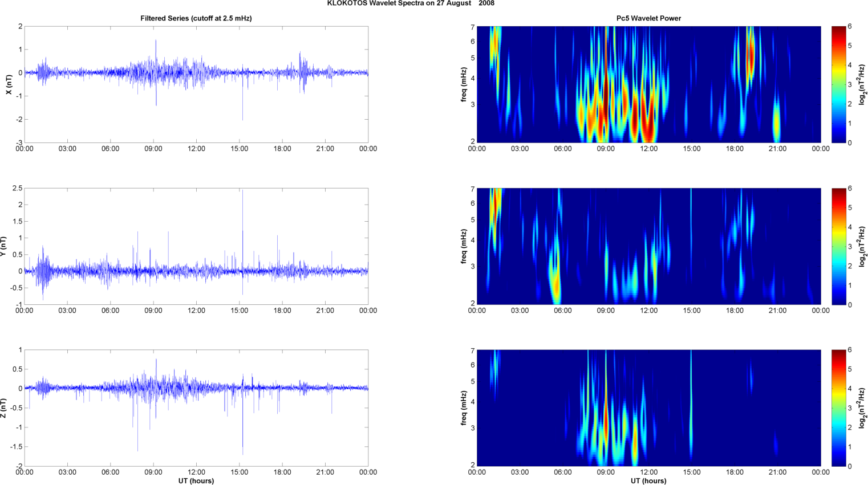
Task: Select the 'X (nT)' axis label
Action: pyautogui.click(x=9, y=84)
